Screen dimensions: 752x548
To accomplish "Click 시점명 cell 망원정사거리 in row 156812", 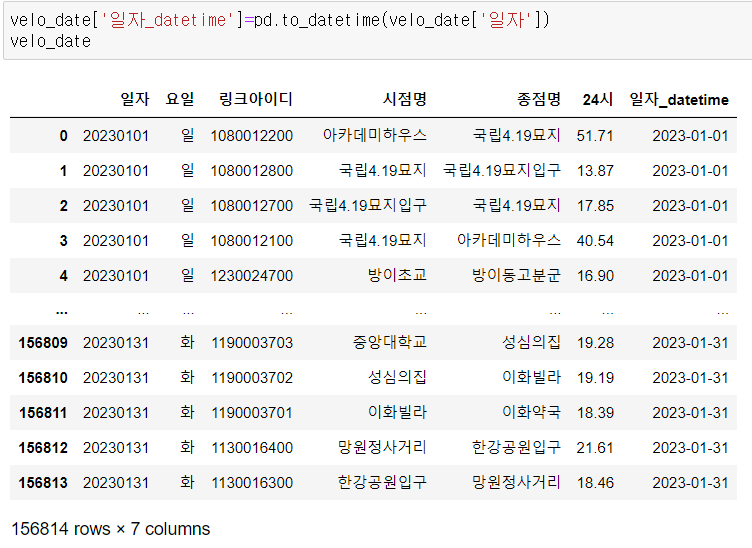I will [382, 447].
